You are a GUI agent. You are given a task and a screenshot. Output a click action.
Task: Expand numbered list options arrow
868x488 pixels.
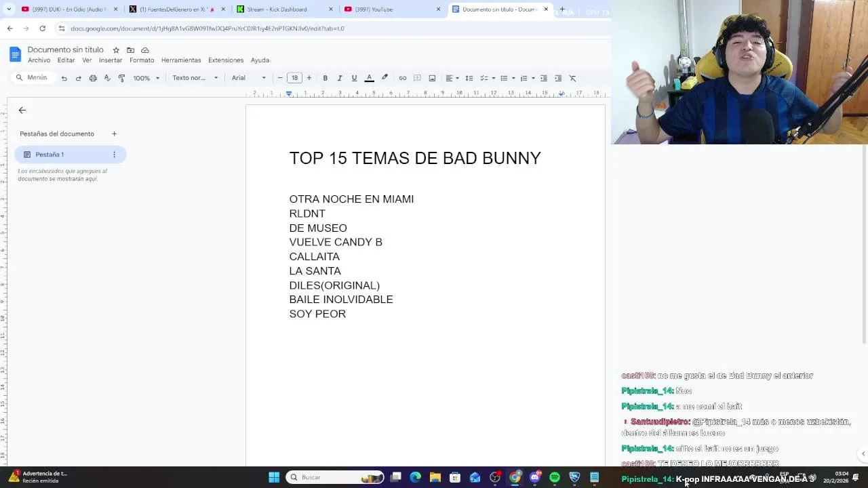tap(533, 78)
